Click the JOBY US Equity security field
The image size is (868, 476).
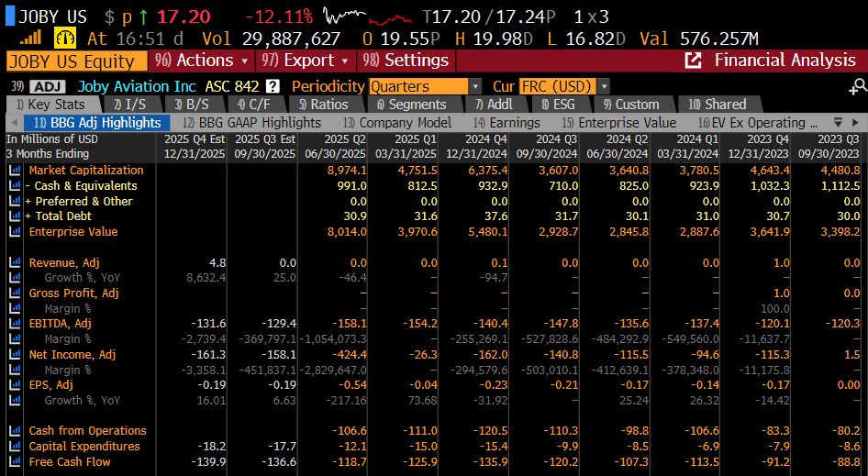(x=77, y=61)
